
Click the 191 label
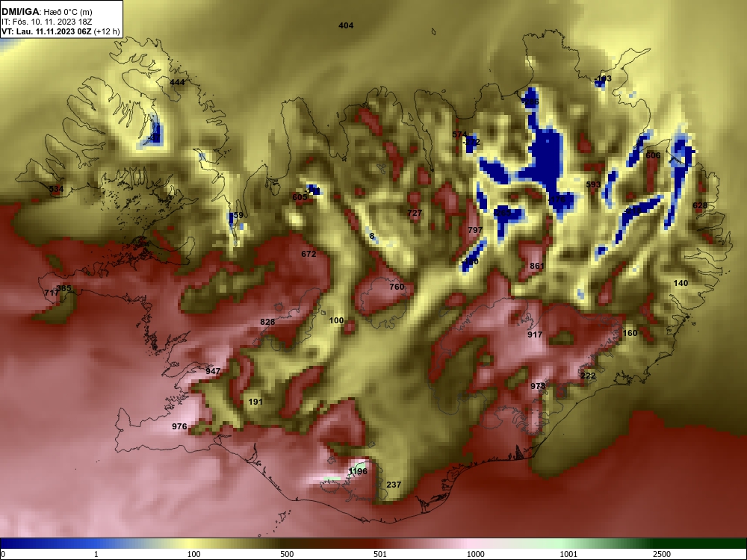click(x=255, y=402)
